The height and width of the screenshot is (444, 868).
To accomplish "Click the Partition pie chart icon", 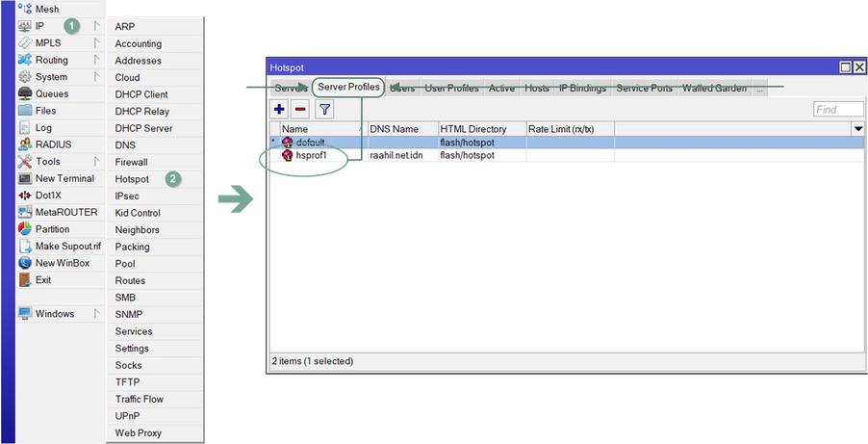I will [x=26, y=229].
